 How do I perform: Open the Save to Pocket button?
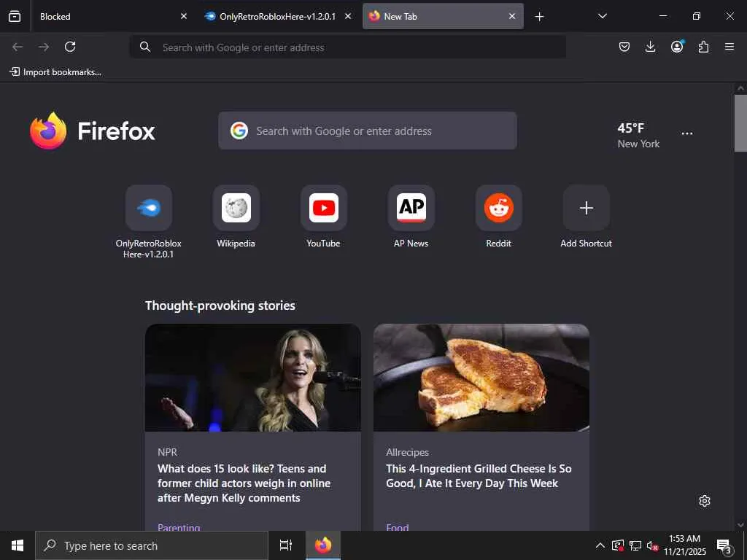tap(624, 47)
